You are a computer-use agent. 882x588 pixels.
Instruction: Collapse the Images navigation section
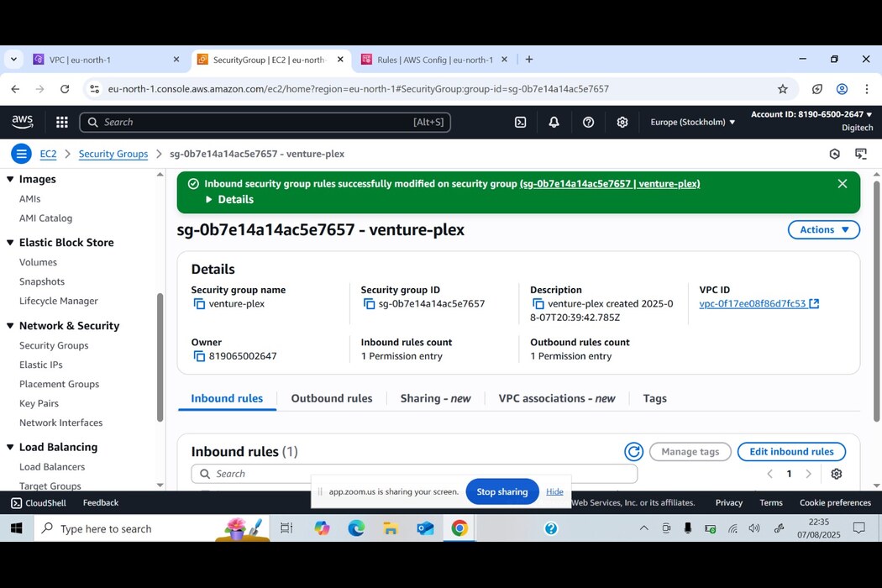(10, 179)
